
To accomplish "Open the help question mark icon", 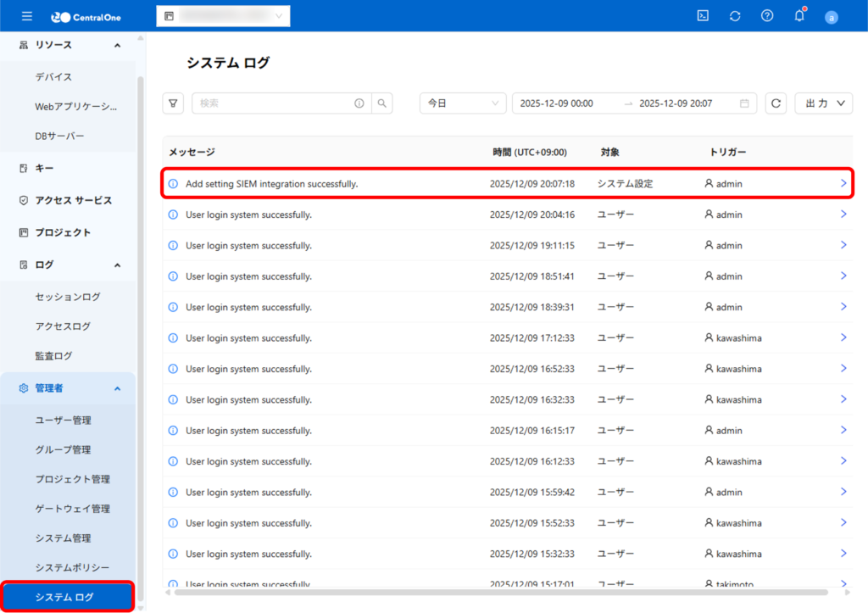I will [767, 16].
